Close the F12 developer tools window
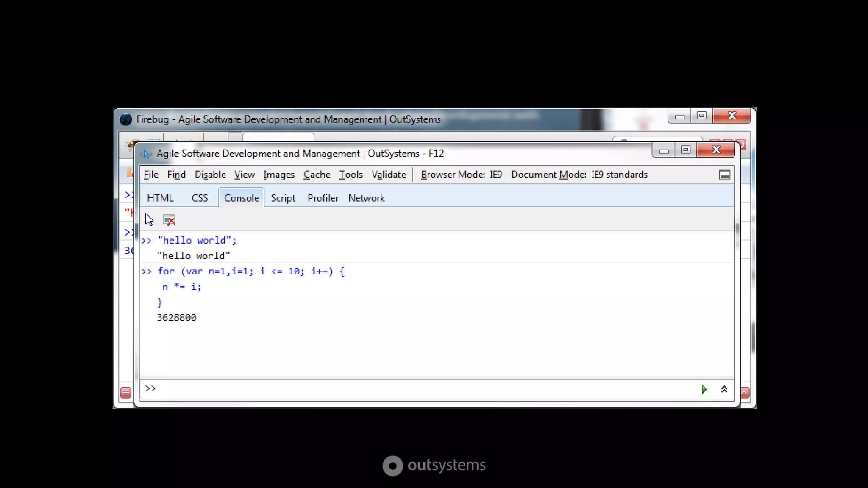Image resolution: width=868 pixels, height=488 pixels. 716,150
